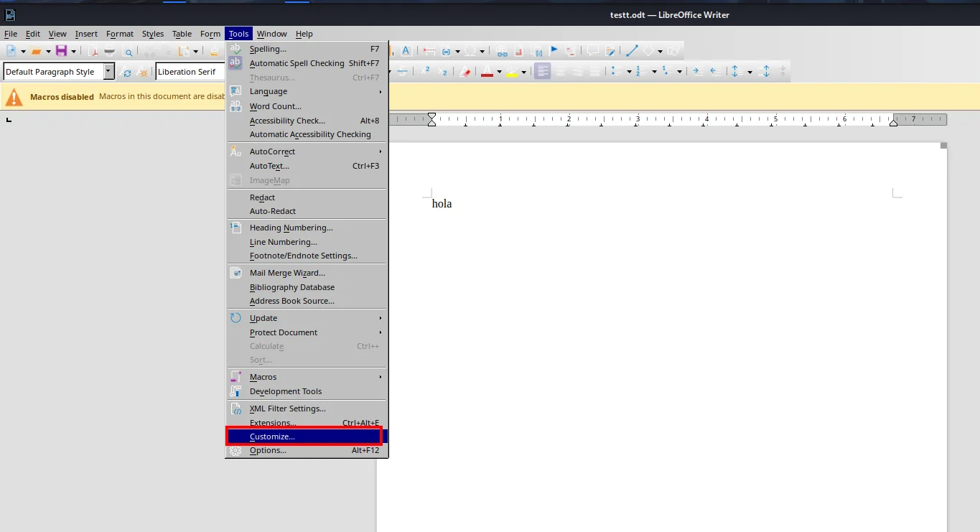Click Spelling... in the Tools menu
The height and width of the screenshot is (532, 980).
pos(307,49)
